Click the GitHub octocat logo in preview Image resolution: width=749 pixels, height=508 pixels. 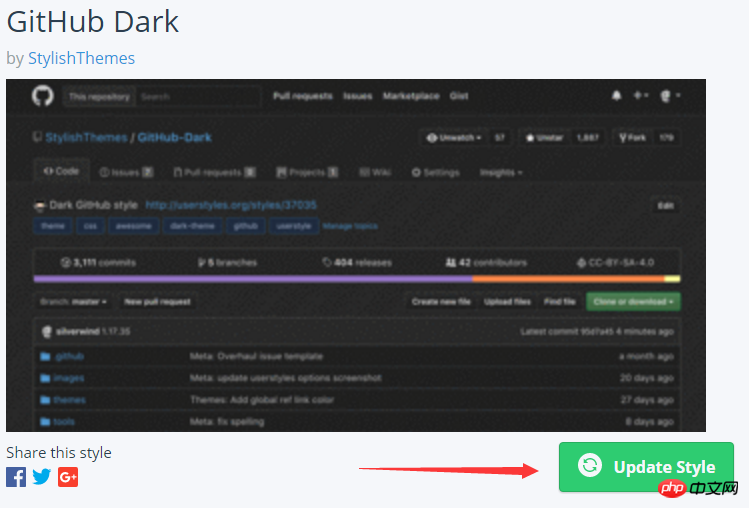(43, 96)
